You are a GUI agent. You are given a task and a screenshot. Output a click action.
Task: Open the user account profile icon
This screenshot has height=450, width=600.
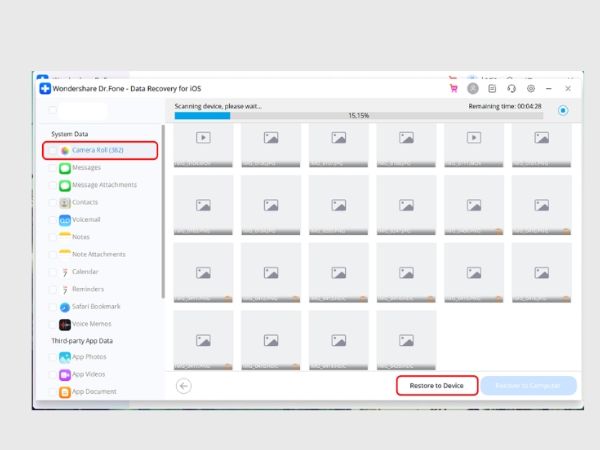click(473, 88)
